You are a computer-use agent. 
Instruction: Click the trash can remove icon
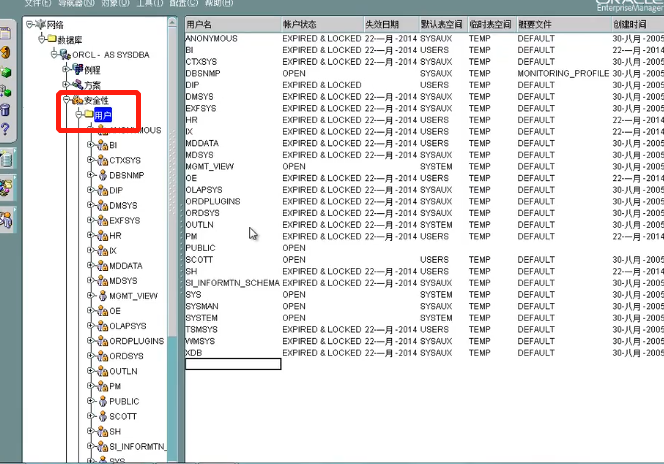click(x=6, y=110)
